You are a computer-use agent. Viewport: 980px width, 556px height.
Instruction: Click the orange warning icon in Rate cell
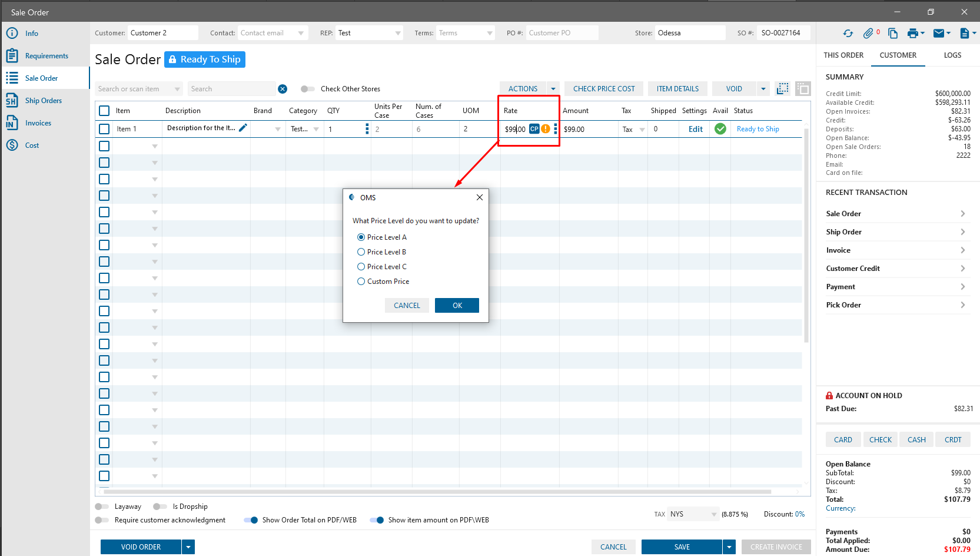point(546,129)
